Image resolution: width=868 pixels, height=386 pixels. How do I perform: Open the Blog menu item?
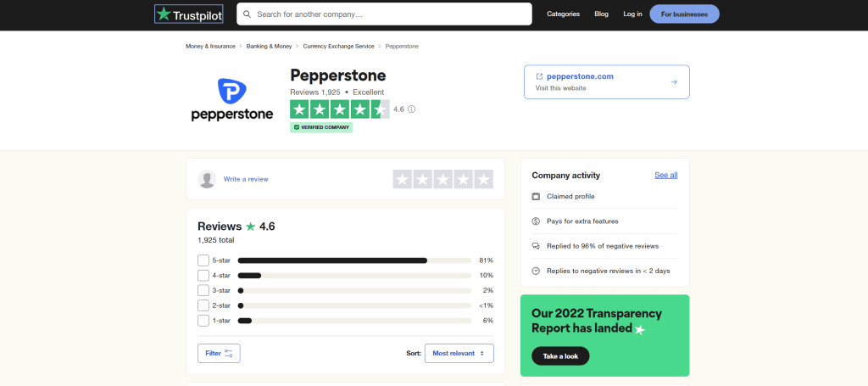pos(601,14)
